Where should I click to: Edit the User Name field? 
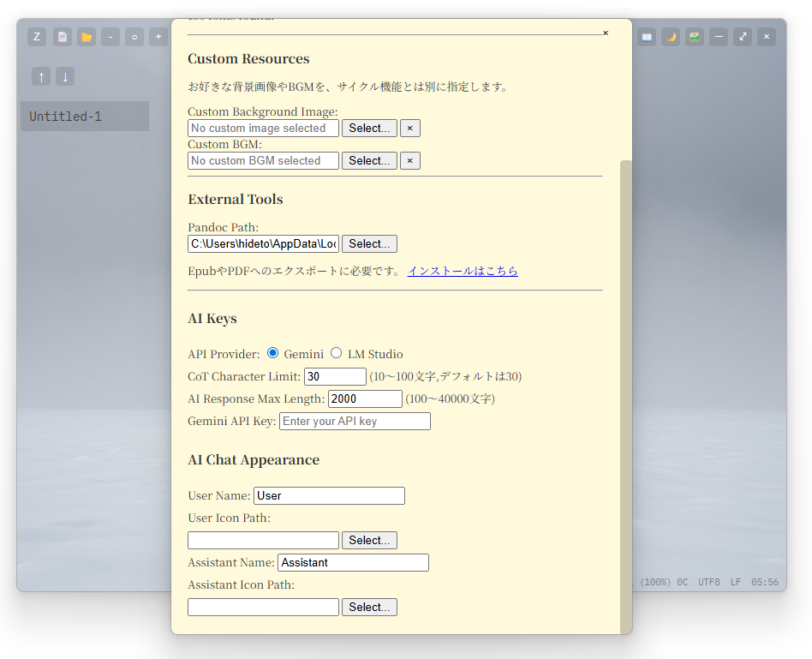(x=329, y=495)
